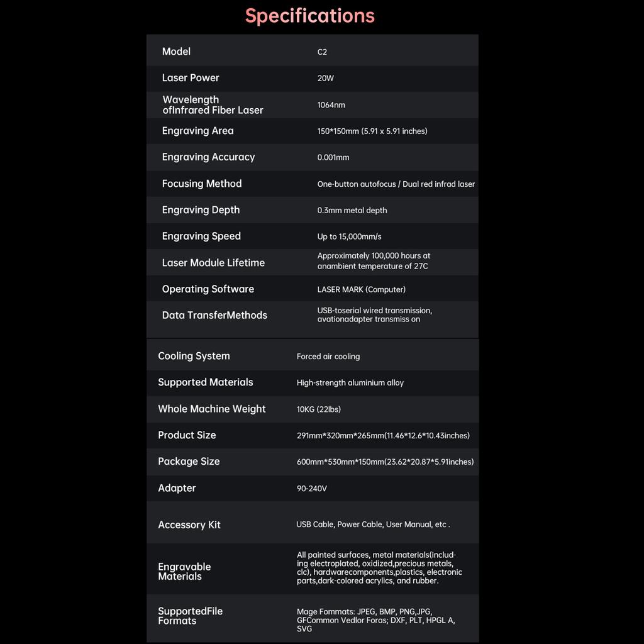
Task: Click the Laser Module Lifetime label
Action: point(213,263)
